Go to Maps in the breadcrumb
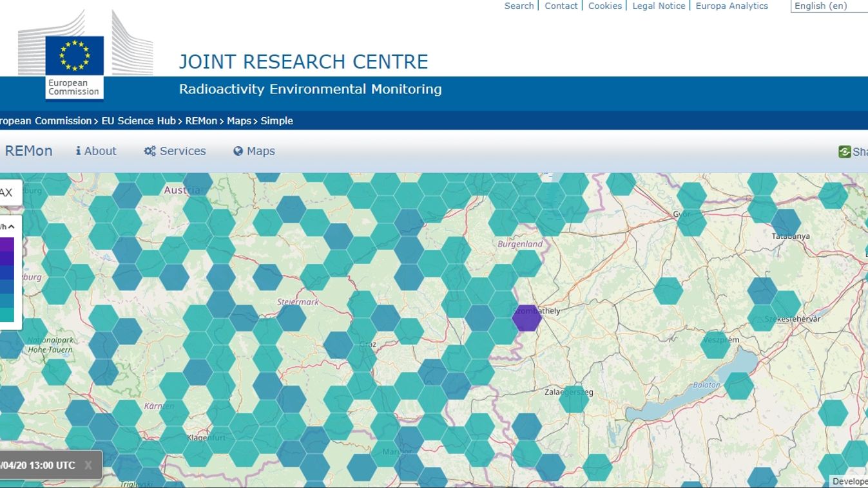Image resolution: width=868 pixels, height=488 pixels. 239,120
